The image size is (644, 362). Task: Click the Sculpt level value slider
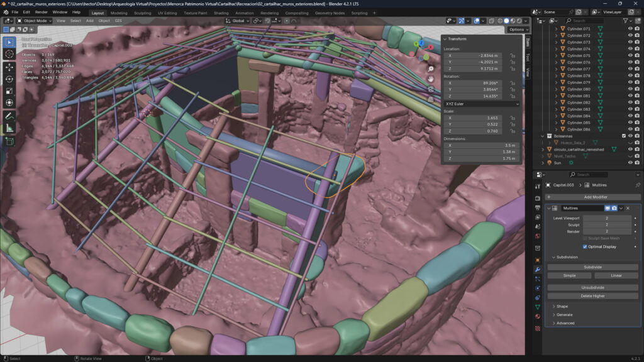click(x=607, y=225)
